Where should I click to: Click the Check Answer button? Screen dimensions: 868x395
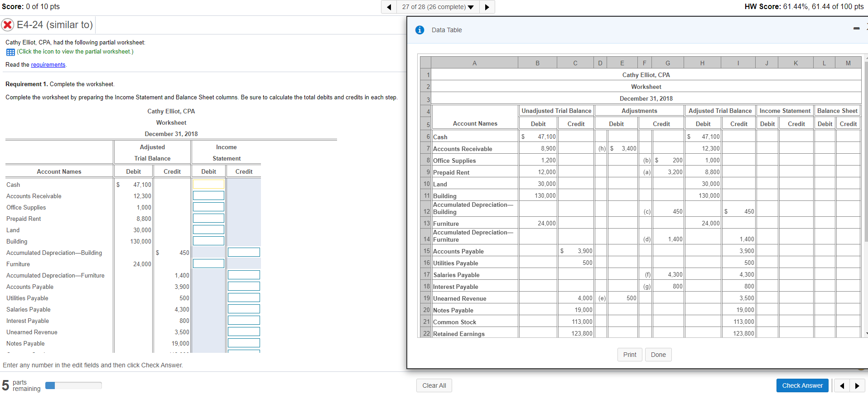click(x=802, y=385)
